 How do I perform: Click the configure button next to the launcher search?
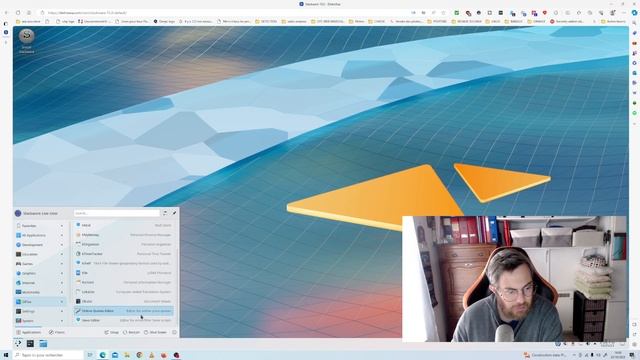[x=165, y=213]
